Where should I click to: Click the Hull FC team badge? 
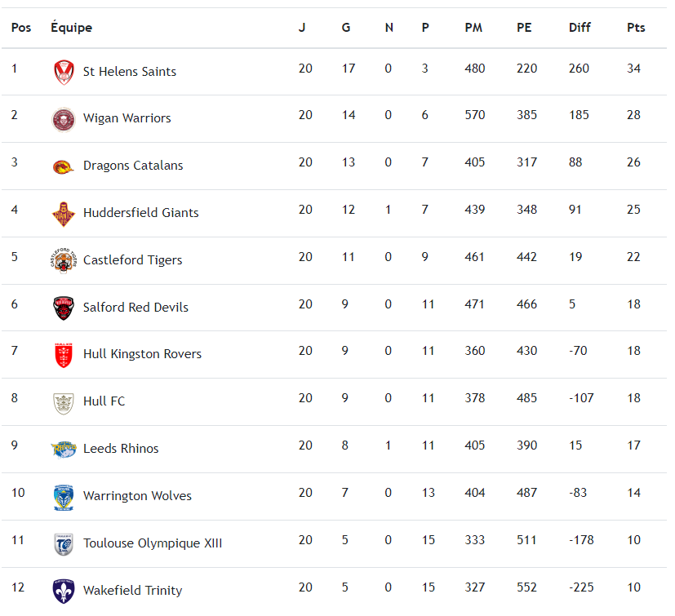click(x=64, y=401)
